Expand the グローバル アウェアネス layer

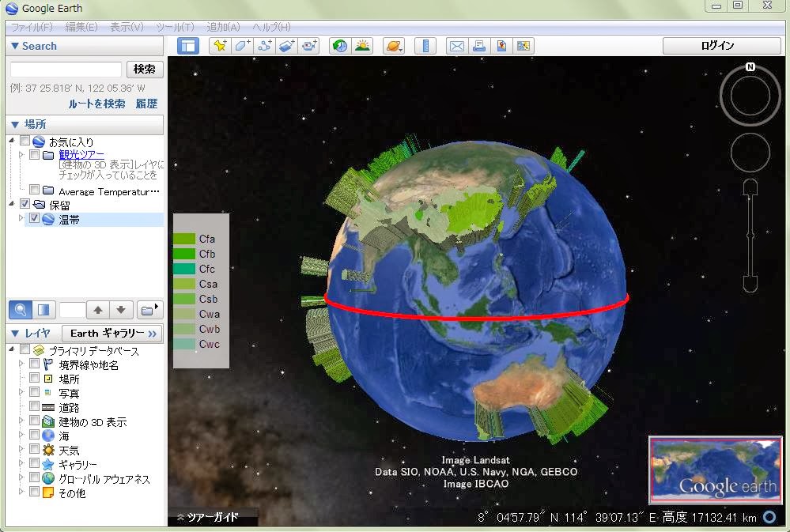click(x=21, y=477)
